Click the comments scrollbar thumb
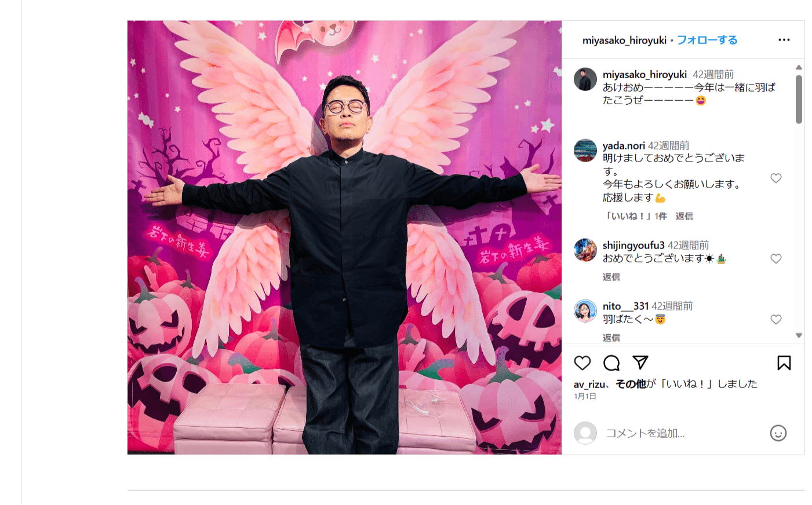This screenshot has height=505, width=812. point(799,99)
